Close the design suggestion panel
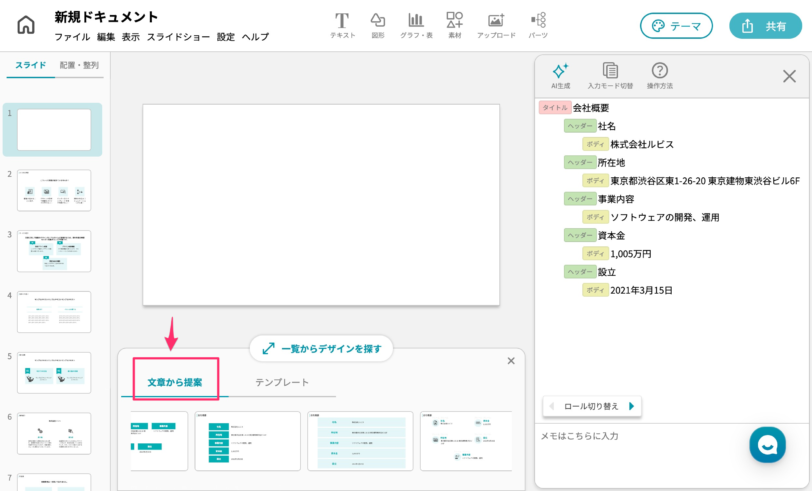 tap(511, 360)
